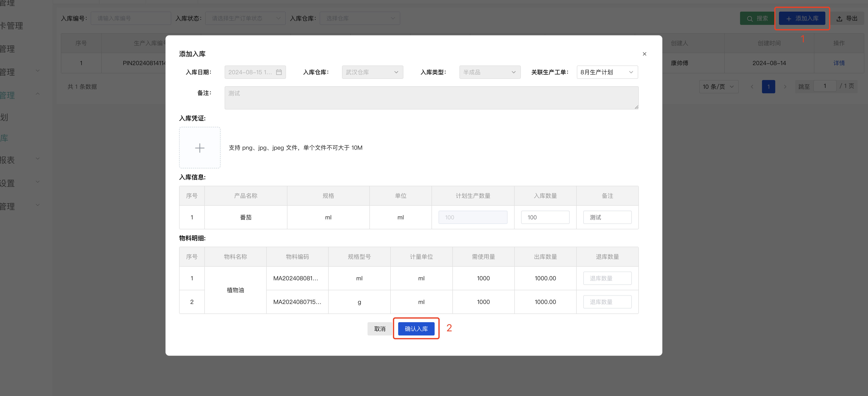The width and height of the screenshot is (868, 396).
Task: Click the 退库数量 input in material row 1
Action: click(x=607, y=278)
